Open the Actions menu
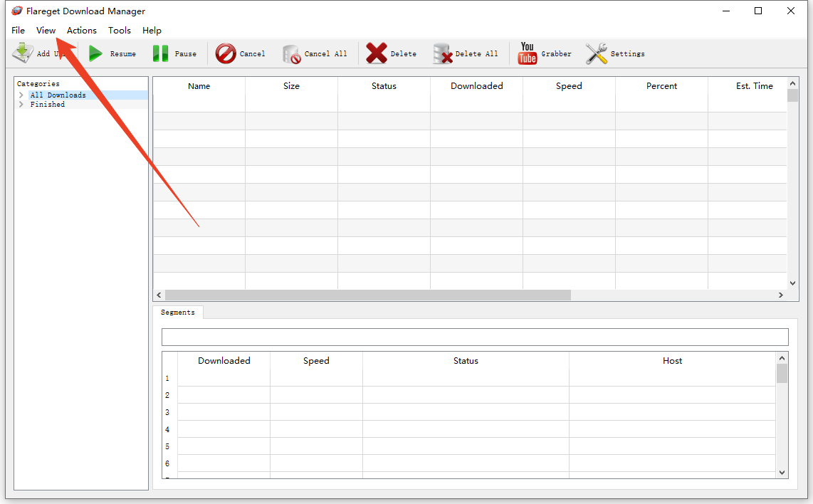The height and width of the screenshot is (504, 813). click(81, 30)
